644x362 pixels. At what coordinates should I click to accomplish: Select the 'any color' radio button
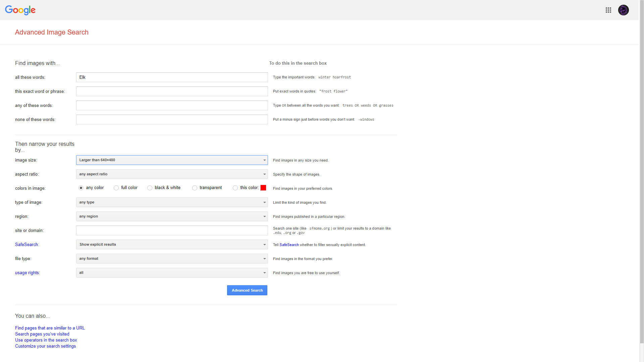81,188
